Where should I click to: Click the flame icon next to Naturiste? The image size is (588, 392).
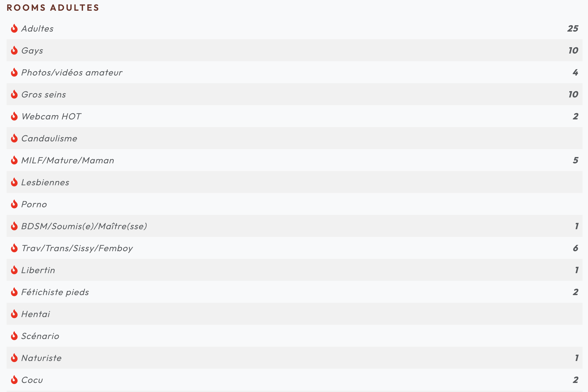pos(15,357)
